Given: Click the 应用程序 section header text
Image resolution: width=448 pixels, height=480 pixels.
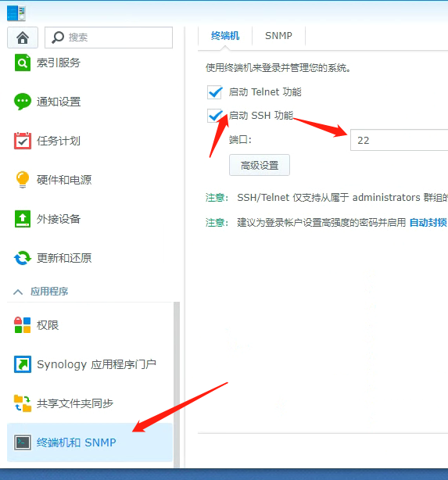Looking at the screenshot, I should click(x=49, y=292).
